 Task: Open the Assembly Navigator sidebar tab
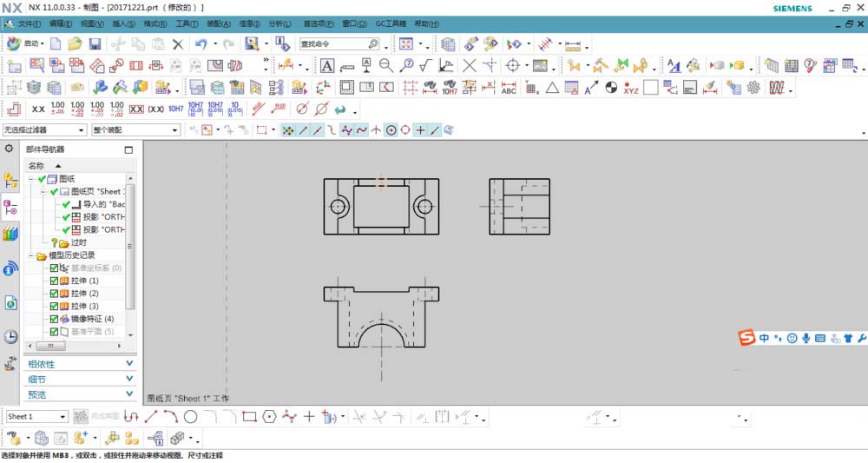point(10,181)
